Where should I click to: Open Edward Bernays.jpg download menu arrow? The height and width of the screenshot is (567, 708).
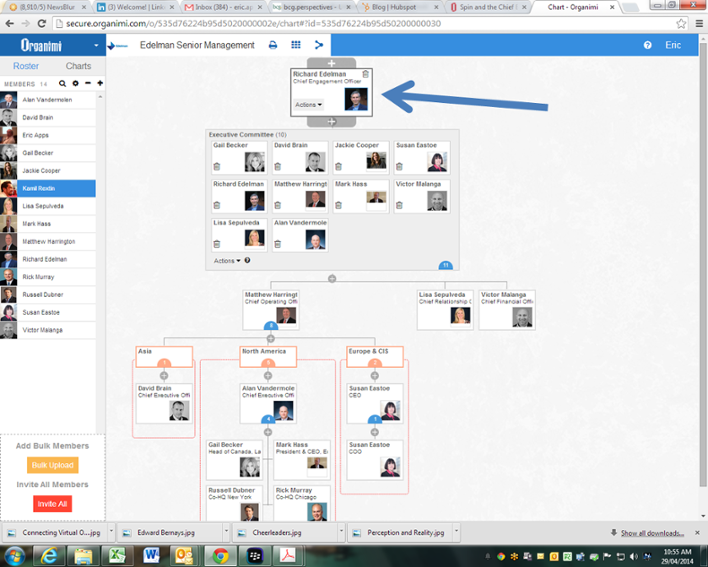click(x=226, y=532)
